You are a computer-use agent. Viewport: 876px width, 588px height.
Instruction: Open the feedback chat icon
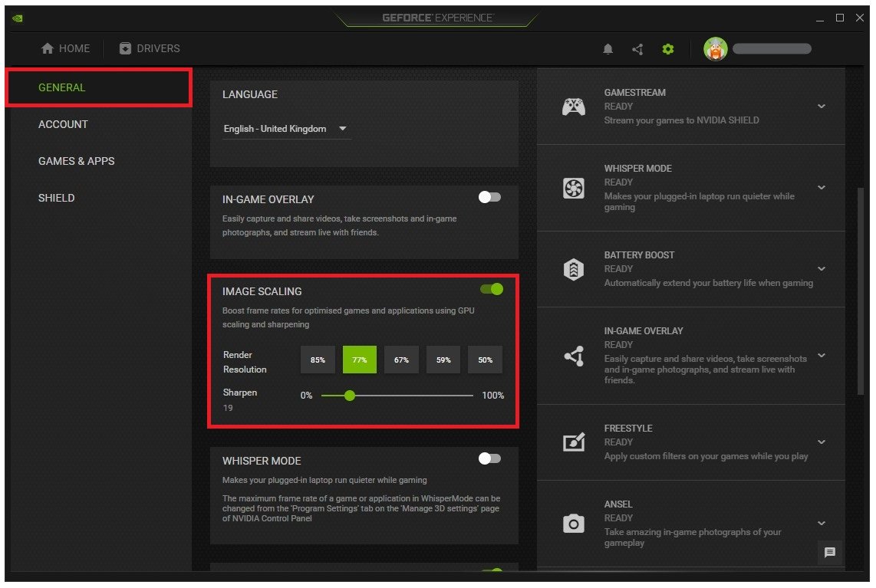(829, 552)
